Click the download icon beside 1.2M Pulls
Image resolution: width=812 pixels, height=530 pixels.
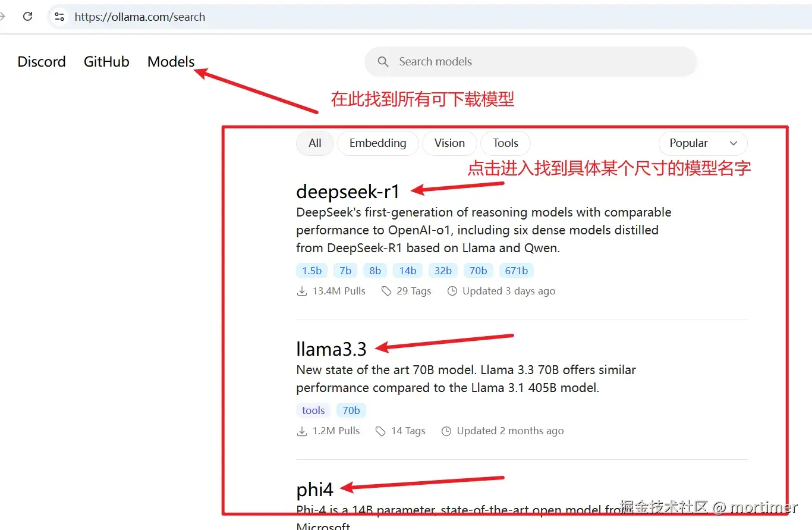click(302, 431)
